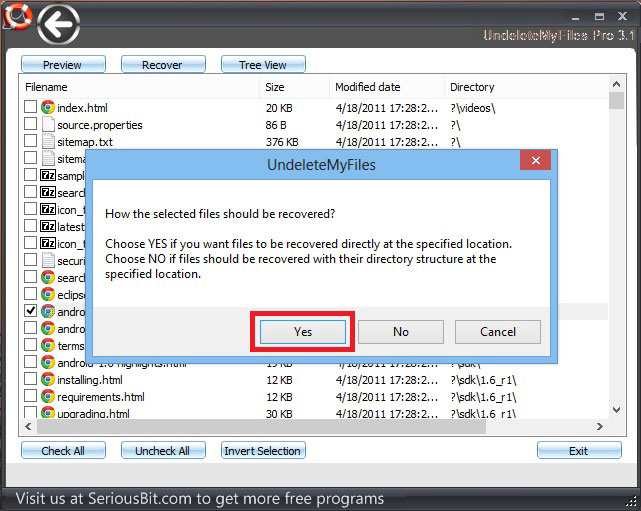Click Chrome icon beside installing.html

click(48, 379)
